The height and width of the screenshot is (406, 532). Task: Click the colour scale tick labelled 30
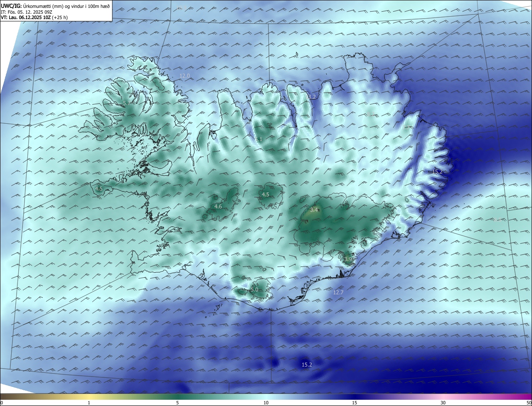(443, 403)
